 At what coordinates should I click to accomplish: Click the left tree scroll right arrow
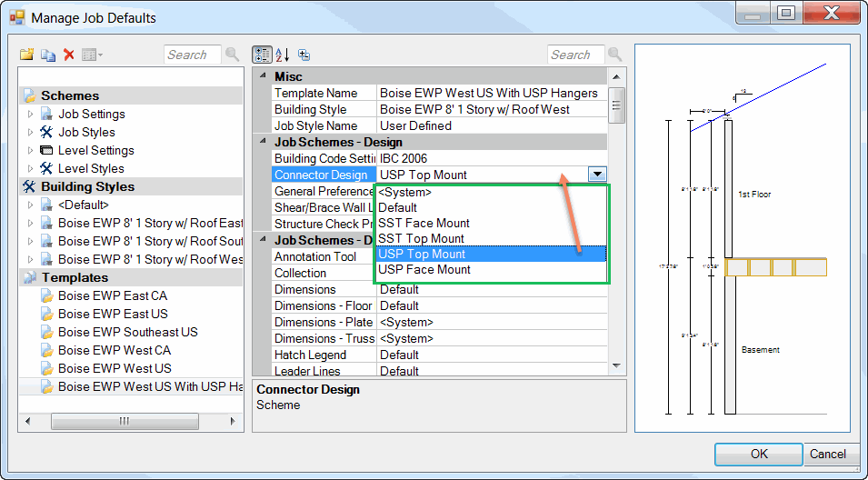(233, 421)
